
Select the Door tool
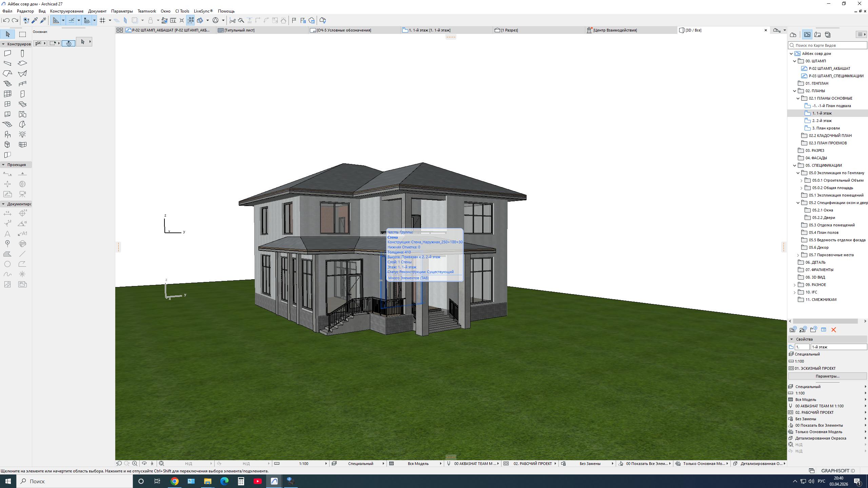click(22, 94)
